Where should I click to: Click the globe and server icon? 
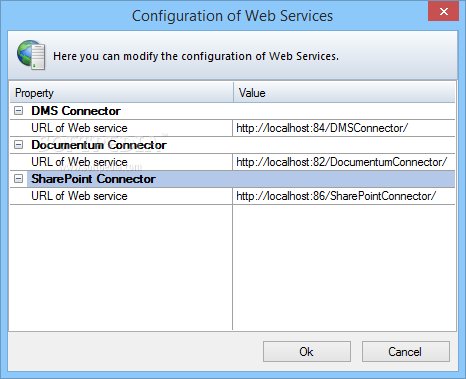click(x=31, y=55)
